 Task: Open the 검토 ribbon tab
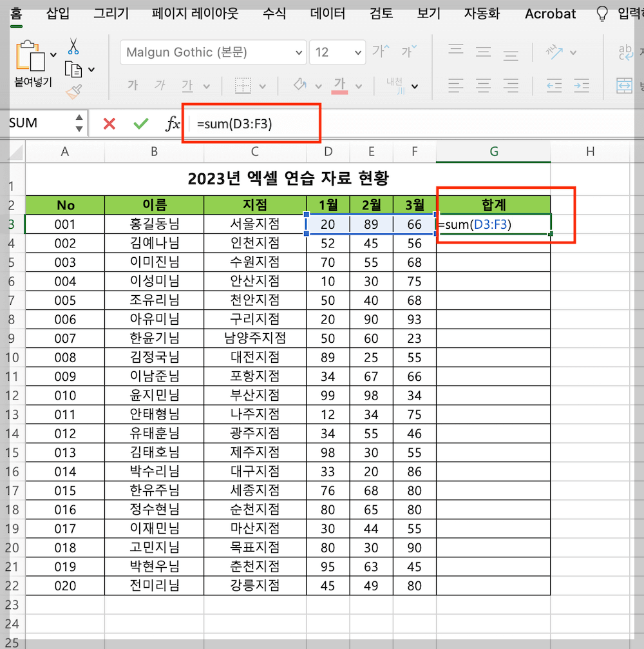381,14
